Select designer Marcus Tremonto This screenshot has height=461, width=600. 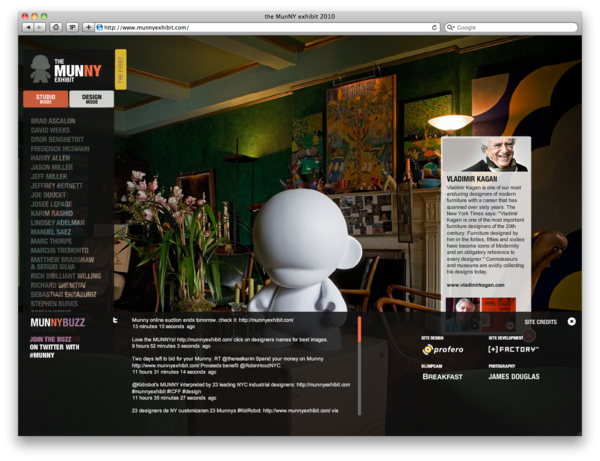(59, 251)
